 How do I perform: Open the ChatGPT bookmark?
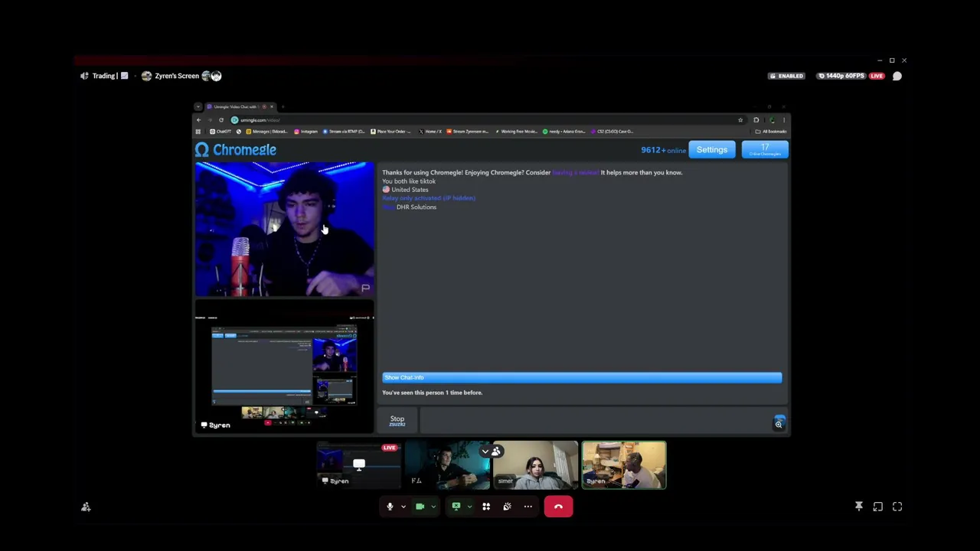(x=220, y=132)
